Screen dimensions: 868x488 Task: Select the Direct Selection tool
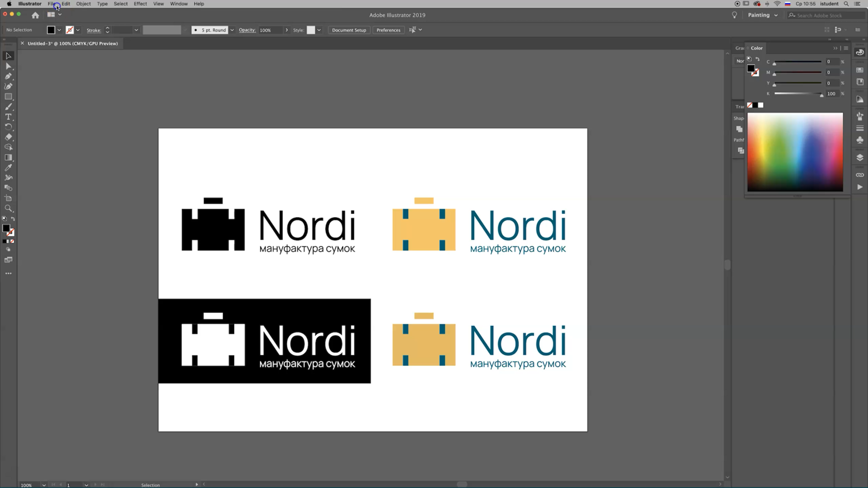coord(8,66)
